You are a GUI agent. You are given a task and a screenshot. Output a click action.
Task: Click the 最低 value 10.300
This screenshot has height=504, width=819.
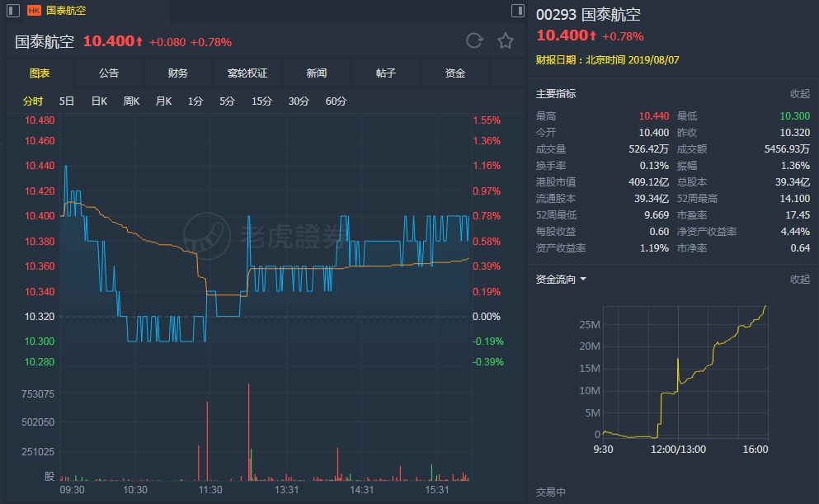coord(795,116)
